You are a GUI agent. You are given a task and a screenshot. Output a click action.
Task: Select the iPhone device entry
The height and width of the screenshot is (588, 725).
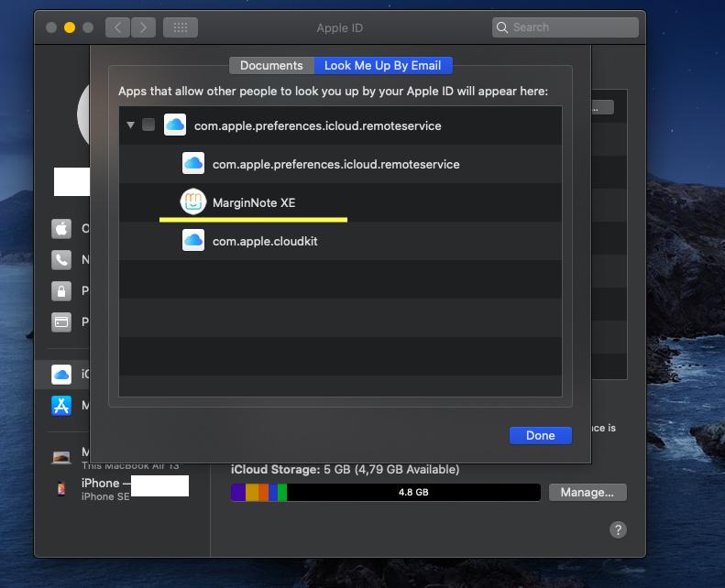(122, 489)
